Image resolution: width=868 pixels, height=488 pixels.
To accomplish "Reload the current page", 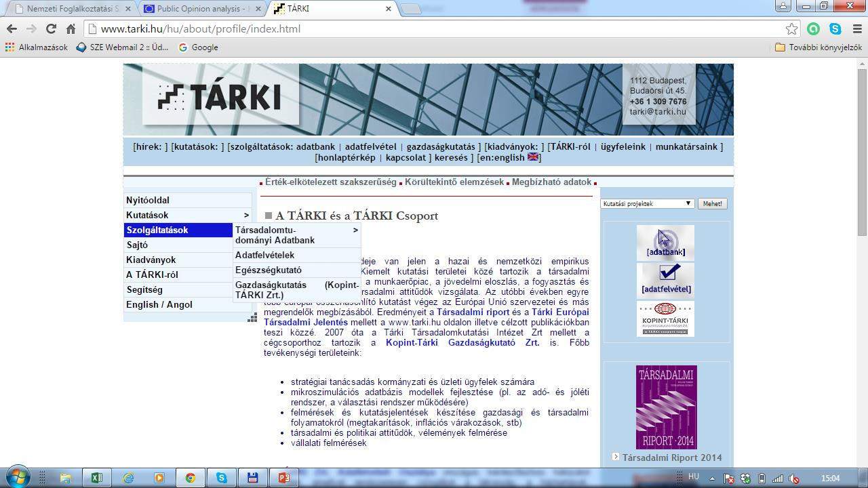I will point(51,29).
